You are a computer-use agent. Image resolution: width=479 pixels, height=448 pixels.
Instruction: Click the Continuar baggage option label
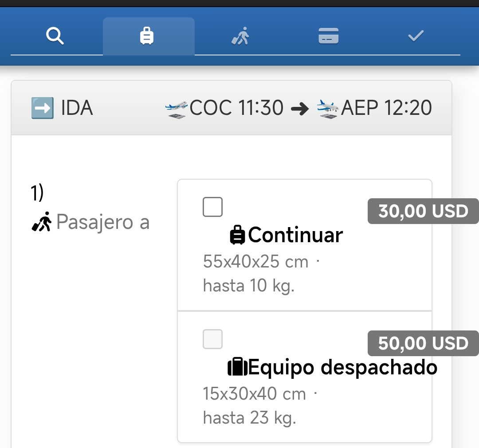coord(295,235)
